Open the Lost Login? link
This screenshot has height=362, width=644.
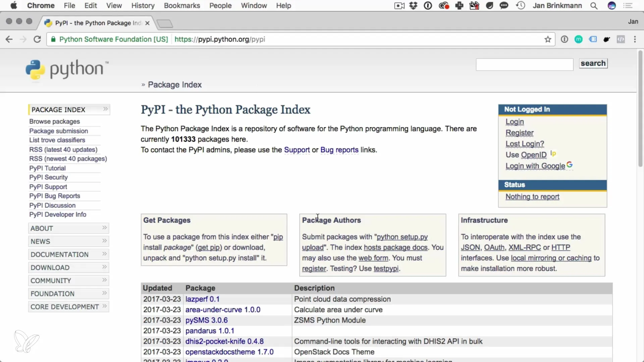[525, 144]
